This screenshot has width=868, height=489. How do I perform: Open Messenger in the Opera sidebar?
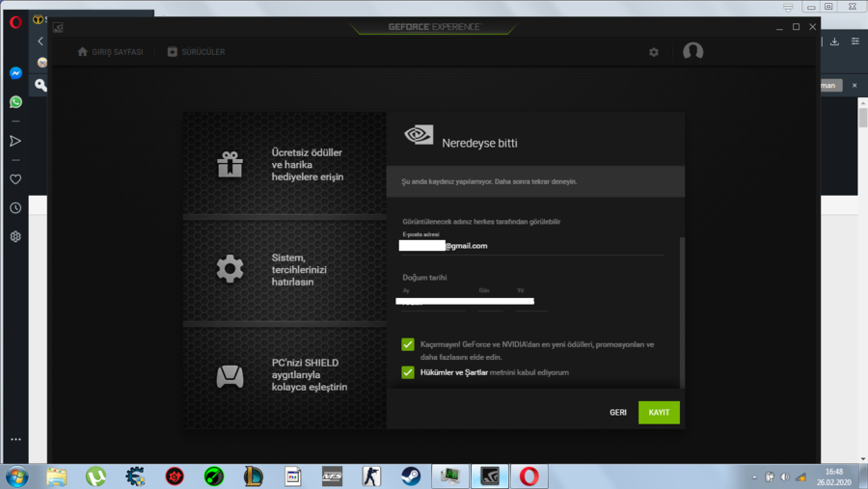(15, 73)
